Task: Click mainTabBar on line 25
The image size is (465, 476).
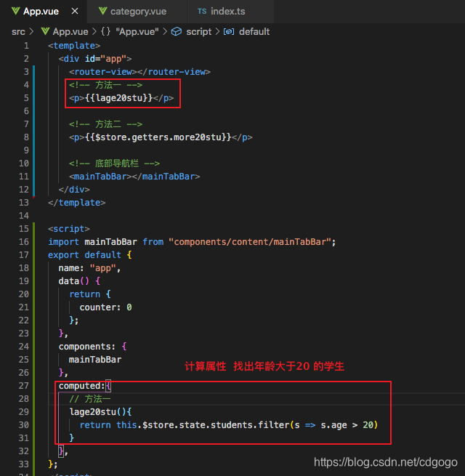Action: coord(95,360)
